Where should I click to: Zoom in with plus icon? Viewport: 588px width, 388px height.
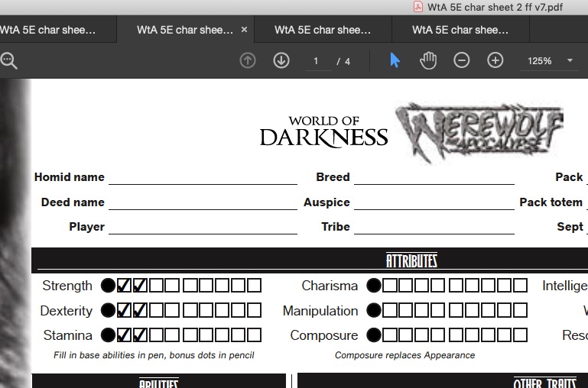click(x=495, y=60)
